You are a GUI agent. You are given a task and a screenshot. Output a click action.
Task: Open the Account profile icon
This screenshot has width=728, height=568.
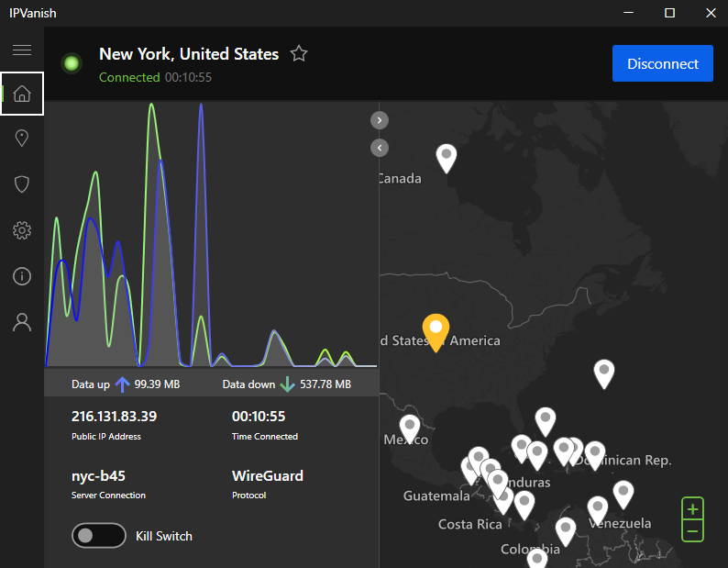22,322
